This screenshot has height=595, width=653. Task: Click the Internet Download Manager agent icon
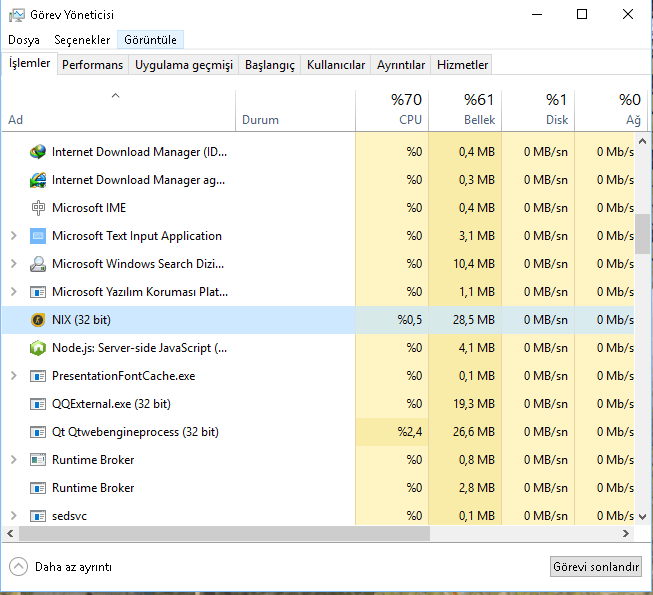(38, 180)
